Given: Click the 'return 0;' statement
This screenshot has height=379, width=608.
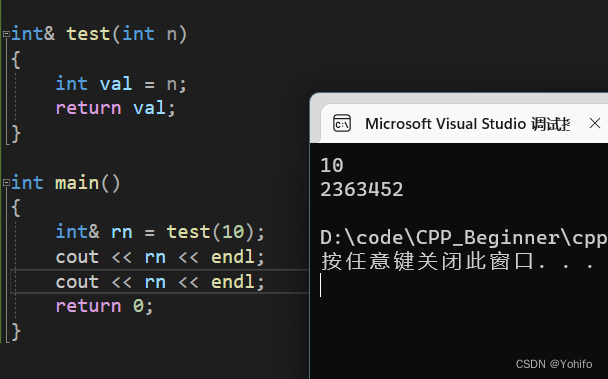Looking at the screenshot, I should pyautogui.click(x=105, y=306).
